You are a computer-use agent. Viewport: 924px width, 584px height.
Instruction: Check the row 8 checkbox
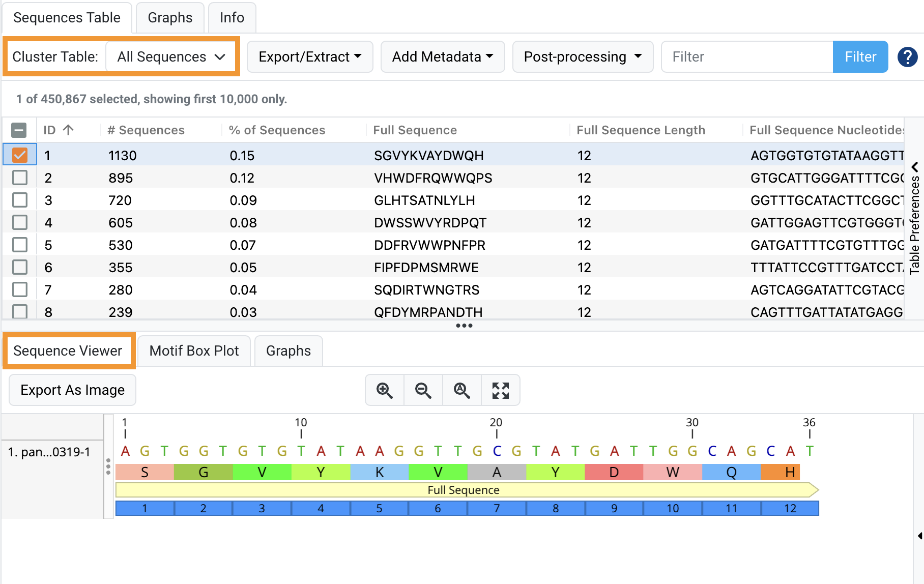[x=19, y=311]
